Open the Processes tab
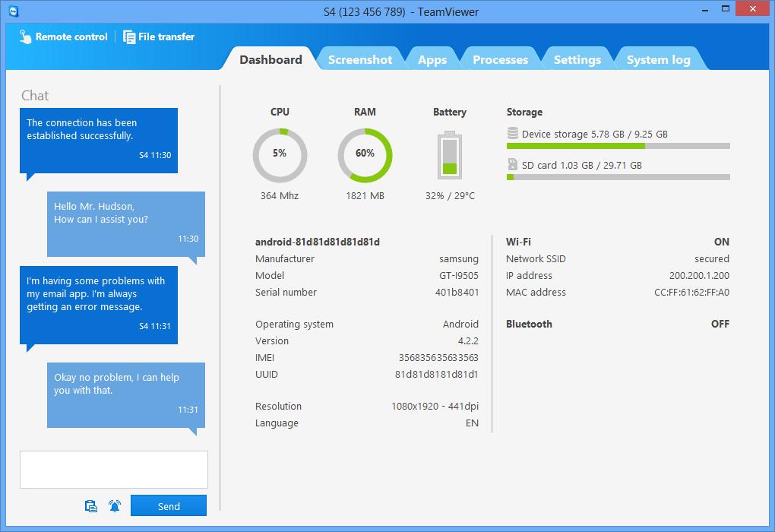This screenshot has width=775, height=532. [x=500, y=60]
